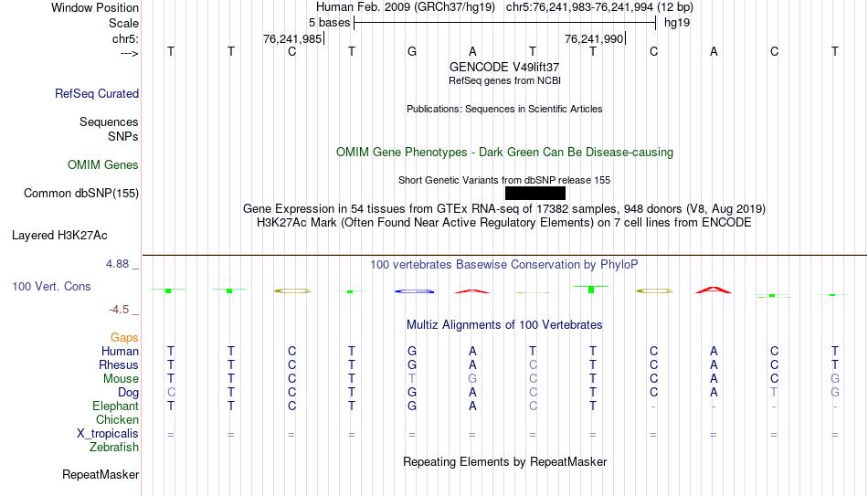Image resolution: width=868 pixels, height=496 pixels.
Task: Click the Dog species row label
Action: tap(129, 393)
